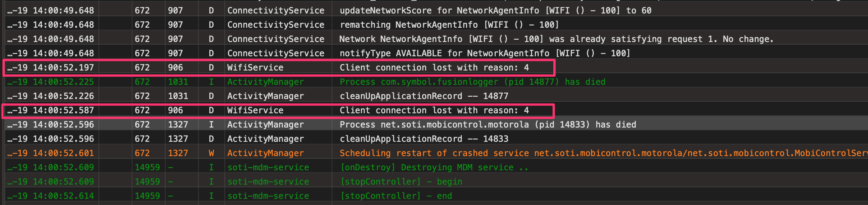This screenshot has width=868, height=205.
Task: Select the cleanUpApplicationRecord -- 14877 message
Action: point(424,96)
